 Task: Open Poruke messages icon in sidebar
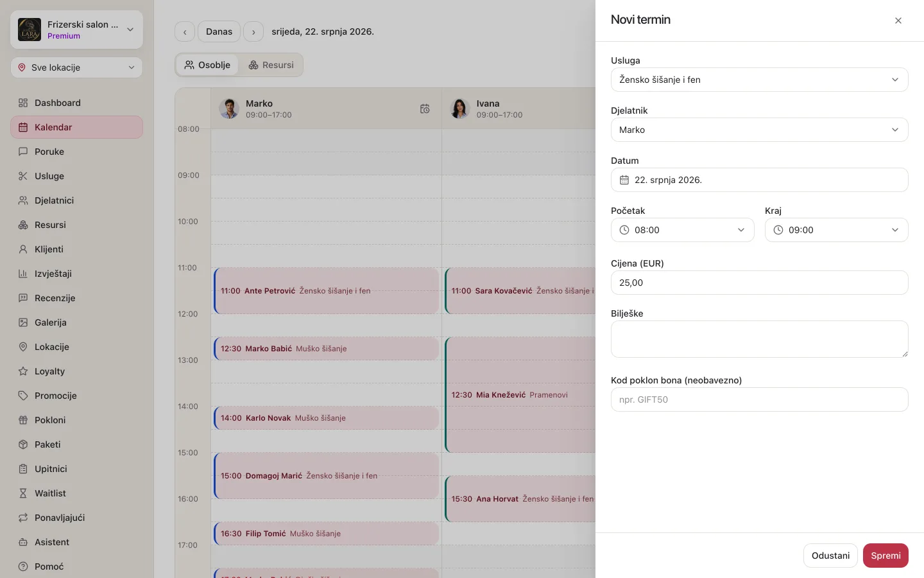click(x=23, y=152)
